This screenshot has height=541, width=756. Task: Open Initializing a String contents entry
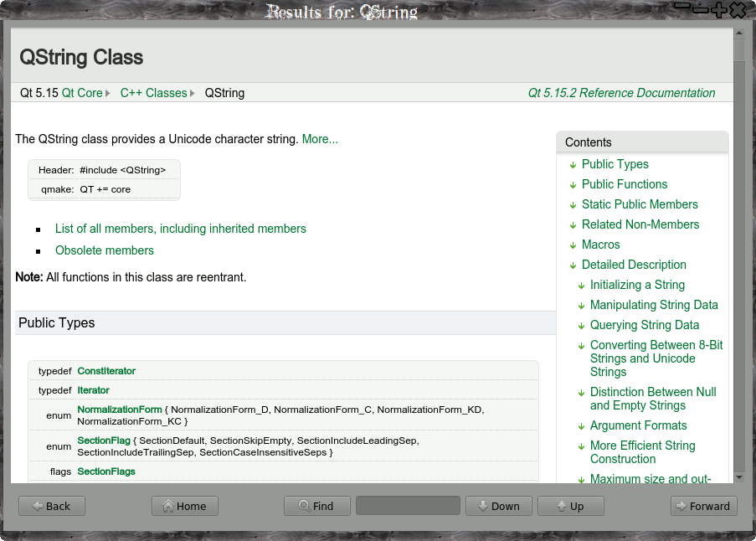[637, 285]
